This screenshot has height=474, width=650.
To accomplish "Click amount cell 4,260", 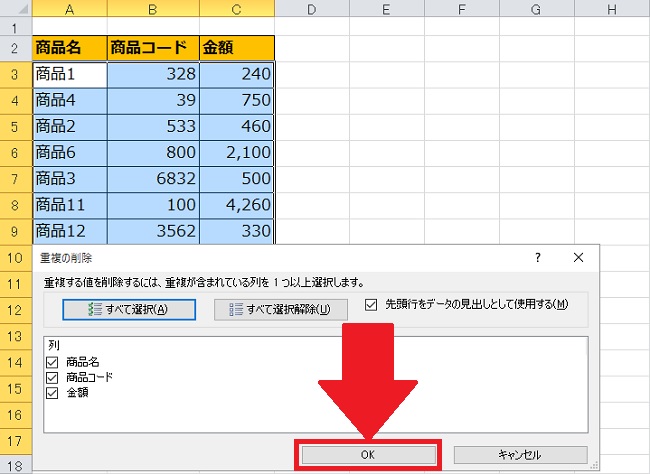I will 237,205.
